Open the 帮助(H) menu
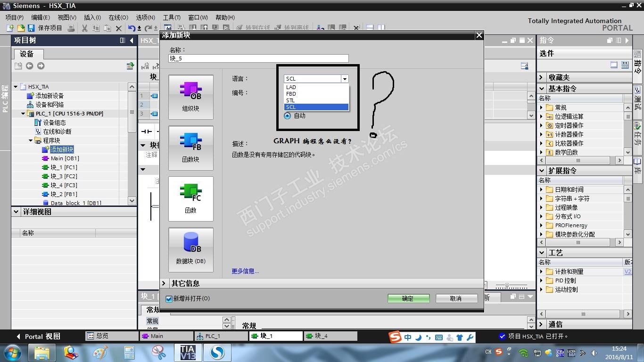 [x=225, y=17]
